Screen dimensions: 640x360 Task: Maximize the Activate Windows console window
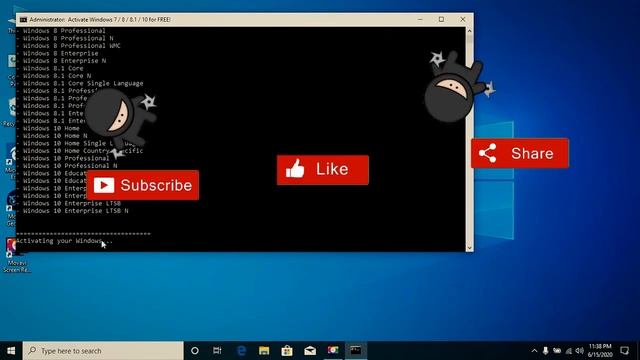[441, 20]
